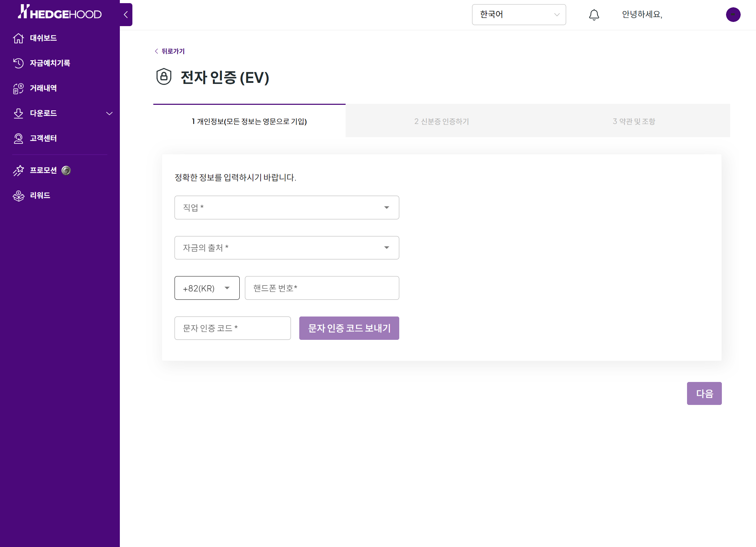The image size is (756, 547).
Task: Focus the 문자 인증 코드 input field
Action: 233,328
